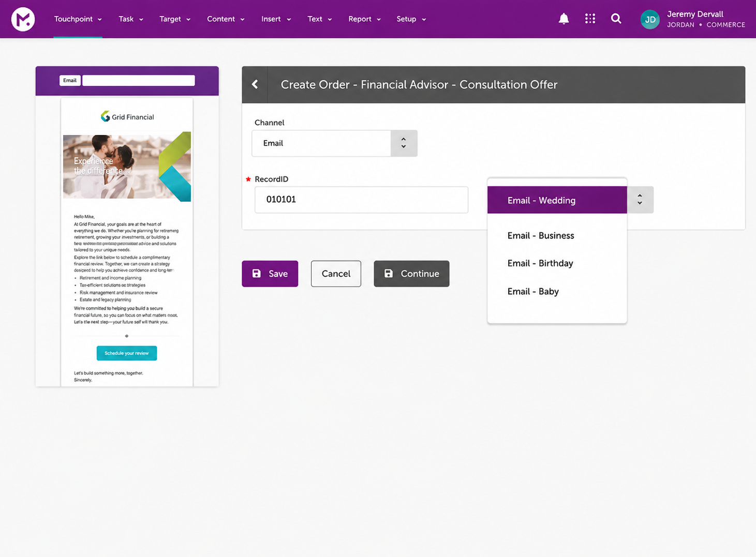Click the preview header text field
This screenshot has width=756, height=557.
click(139, 81)
